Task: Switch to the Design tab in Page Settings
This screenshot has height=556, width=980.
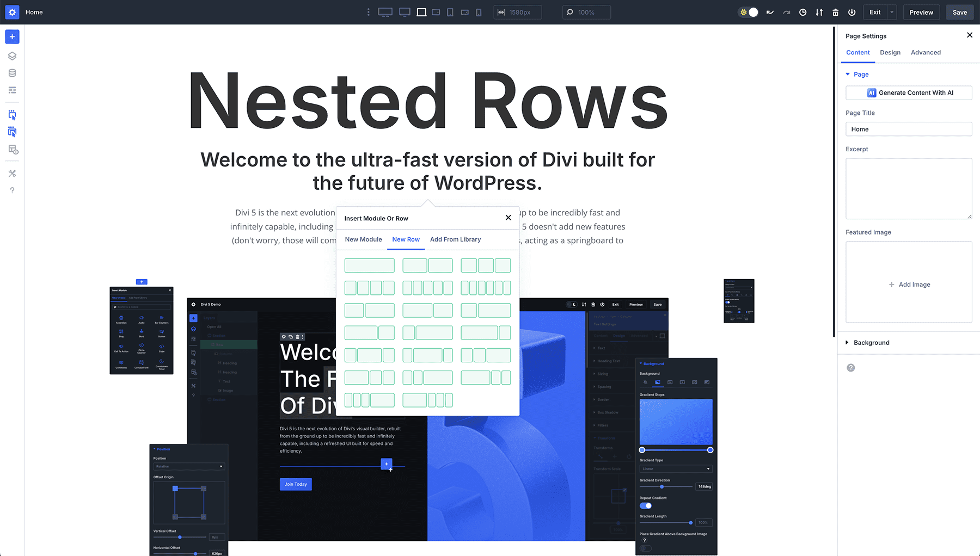Action: [890, 53]
